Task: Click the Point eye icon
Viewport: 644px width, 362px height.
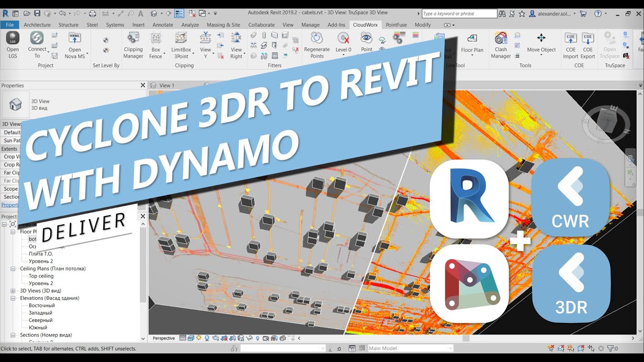Action: tap(366, 38)
